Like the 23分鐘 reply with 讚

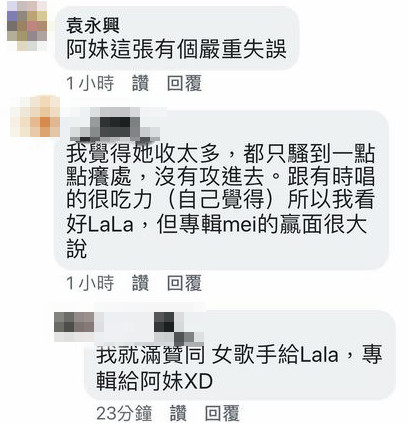(x=178, y=413)
